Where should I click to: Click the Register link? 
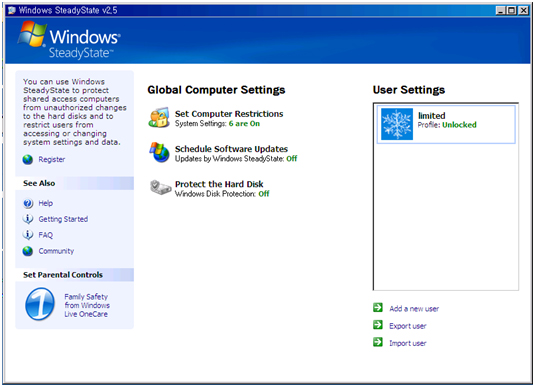point(52,159)
